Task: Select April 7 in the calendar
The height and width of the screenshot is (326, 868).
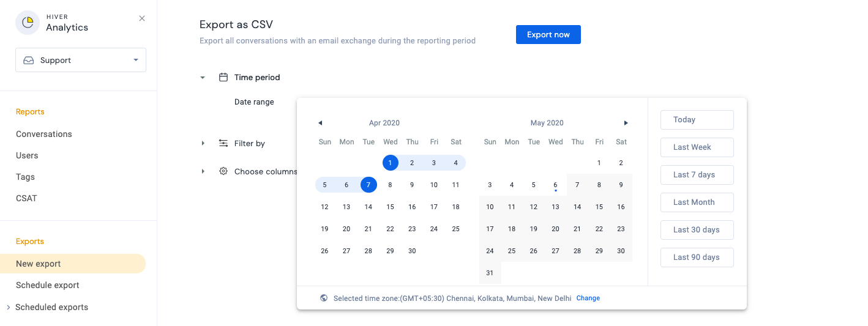Action: pyautogui.click(x=369, y=185)
